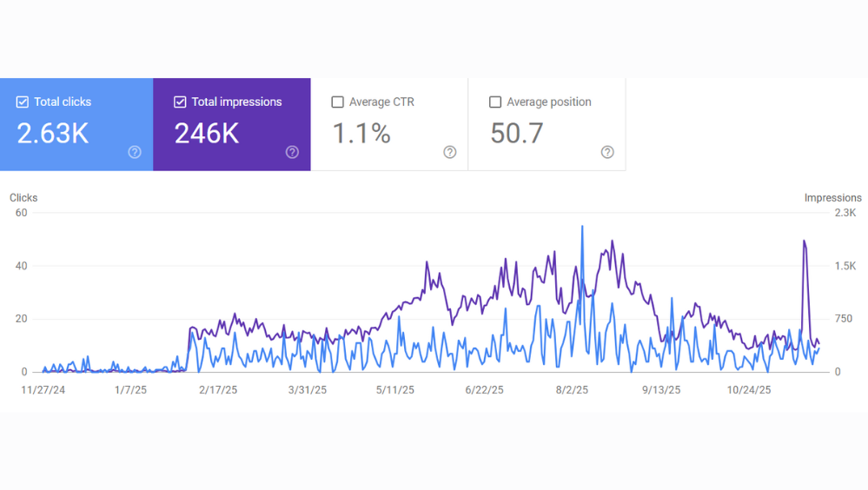Image resolution: width=868 pixels, height=490 pixels.
Task: Click the 11/27/24 date label on the axis
Action: 43,390
